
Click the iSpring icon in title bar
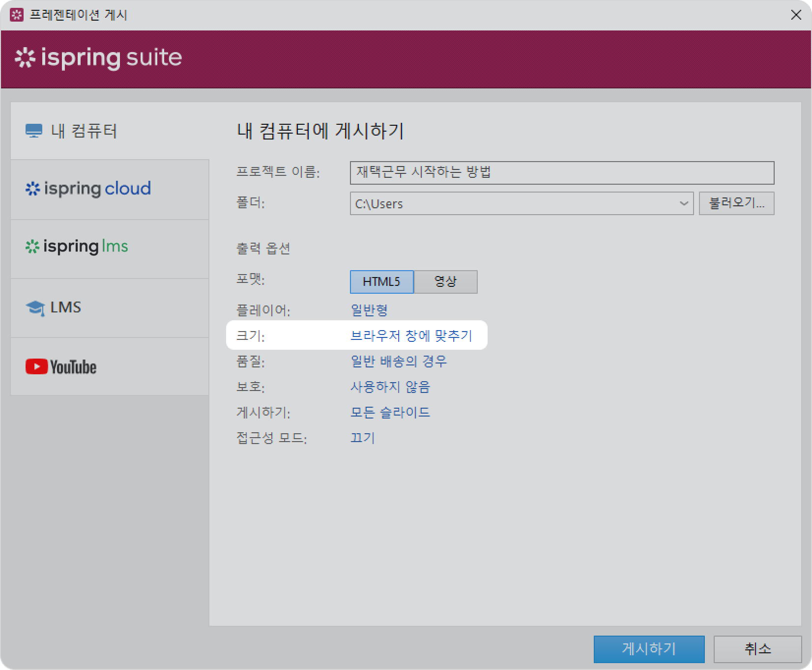(x=17, y=15)
